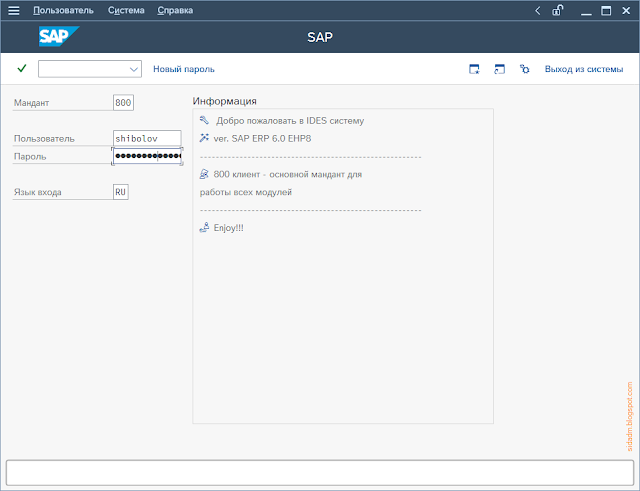Click the unlock padlock icon

coord(558,10)
